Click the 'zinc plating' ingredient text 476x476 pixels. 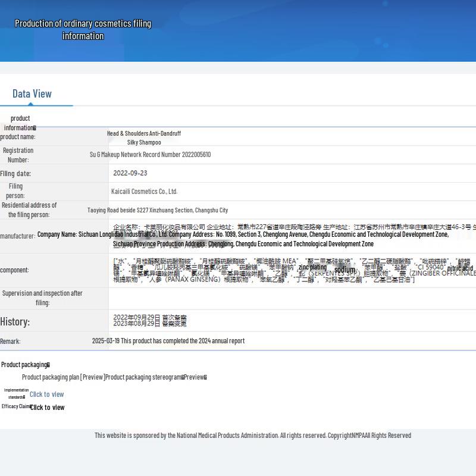pyautogui.click(x=312, y=267)
